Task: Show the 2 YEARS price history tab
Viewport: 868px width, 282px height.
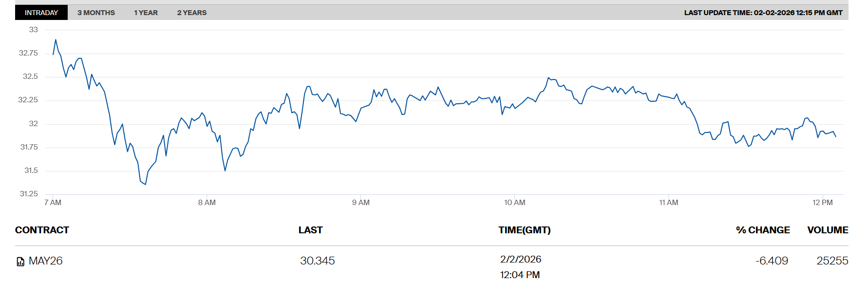Action: pos(191,13)
